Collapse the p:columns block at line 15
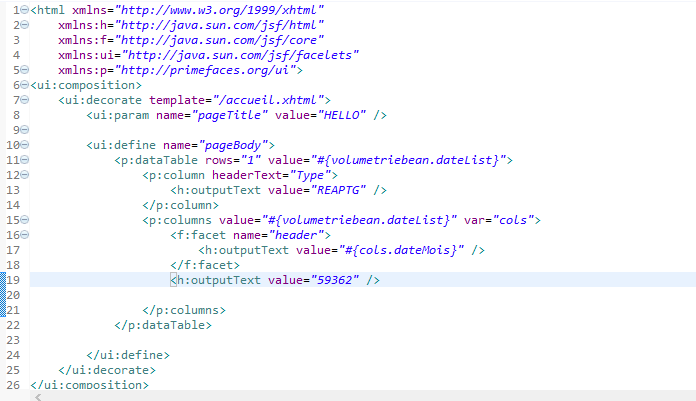This screenshot has width=696, height=401. pyautogui.click(x=25, y=220)
